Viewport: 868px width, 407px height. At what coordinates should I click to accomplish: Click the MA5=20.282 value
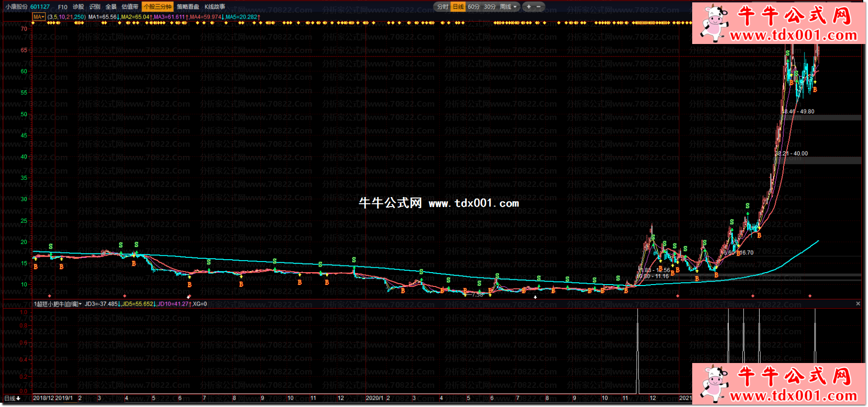click(243, 17)
